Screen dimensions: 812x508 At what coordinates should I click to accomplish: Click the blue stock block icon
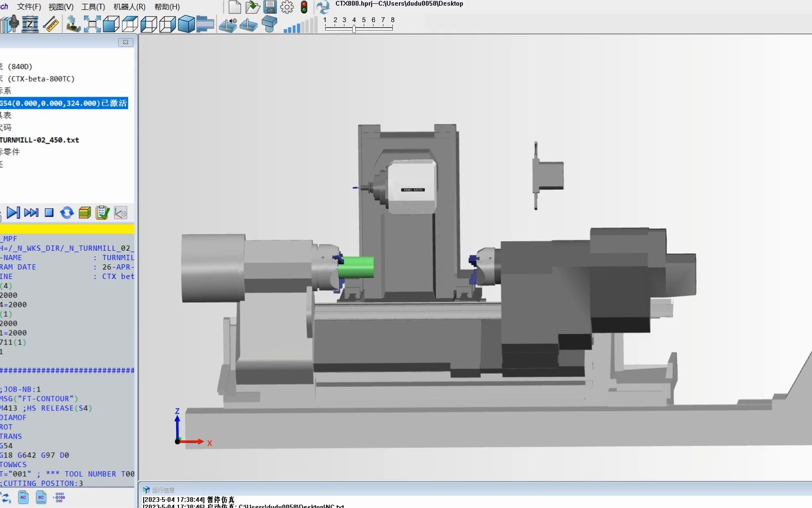(x=269, y=24)
